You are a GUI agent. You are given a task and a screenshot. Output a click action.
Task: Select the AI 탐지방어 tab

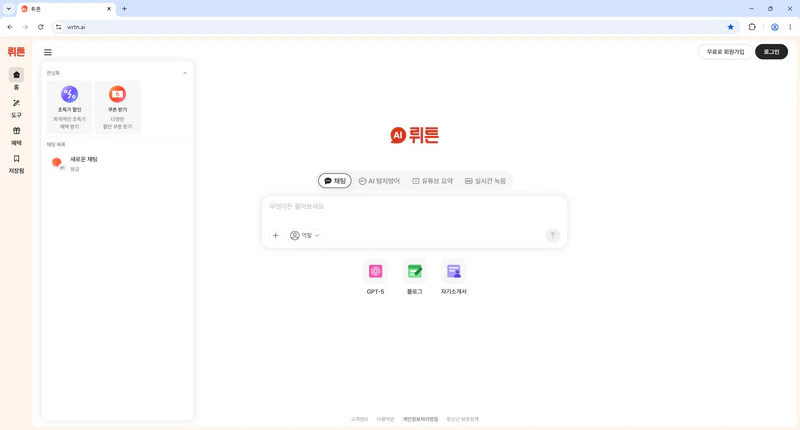(379, 181)
